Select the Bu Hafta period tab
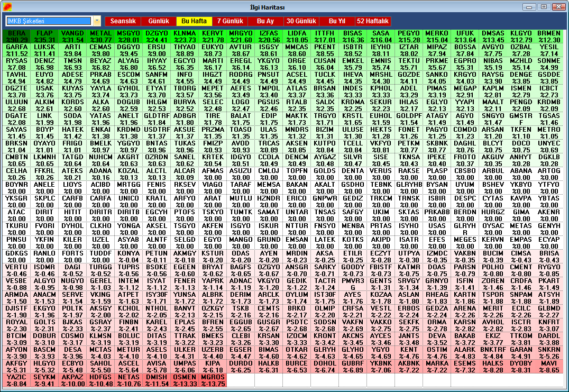The height and width of the screenshot is (392, 569). coord(194,21)
